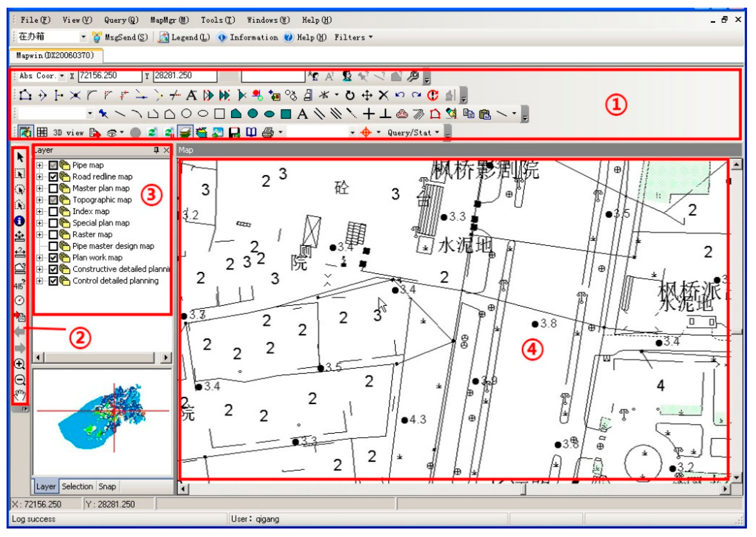The height and width of the screenshot is (537, 756).
Task: Click the undo arrow icon
Action: [x=400, y=96]
